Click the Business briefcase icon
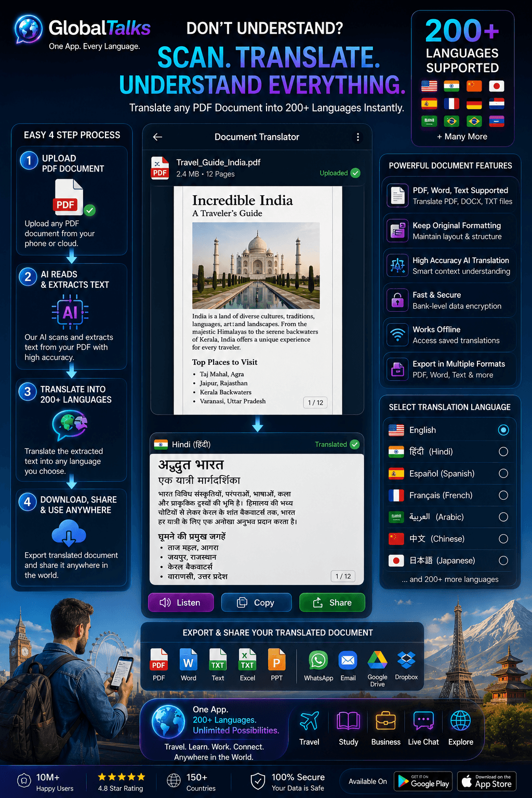The image size is (532, 798). coord(385,721)
